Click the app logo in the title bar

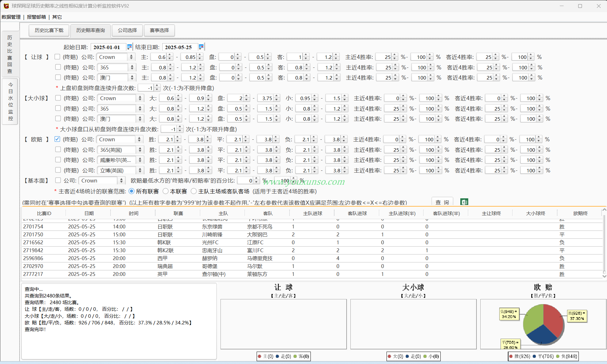click(6, 6)
